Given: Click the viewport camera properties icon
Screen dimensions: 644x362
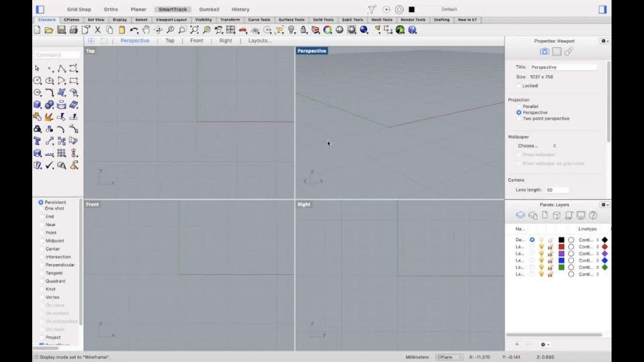Looking at the screenshot, I should [x=545, y=52].
